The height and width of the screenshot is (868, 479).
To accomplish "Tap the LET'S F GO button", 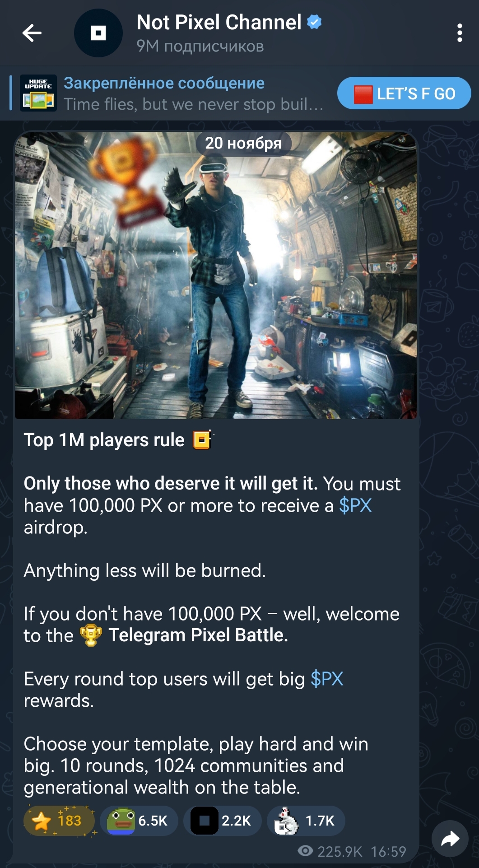I will (x=404, y=93).
